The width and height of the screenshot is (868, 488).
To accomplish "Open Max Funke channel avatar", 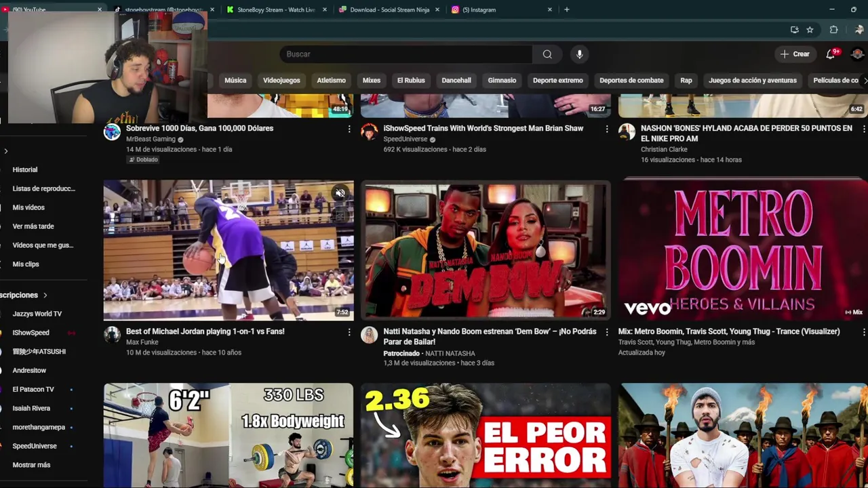I will tap(112, 335).
